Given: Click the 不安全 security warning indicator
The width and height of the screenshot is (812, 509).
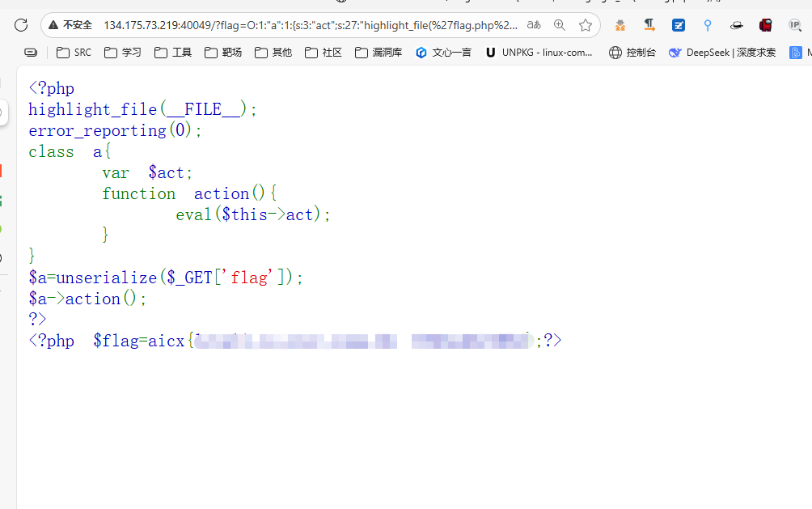Looking at the screenshot, I should point(70,25).
